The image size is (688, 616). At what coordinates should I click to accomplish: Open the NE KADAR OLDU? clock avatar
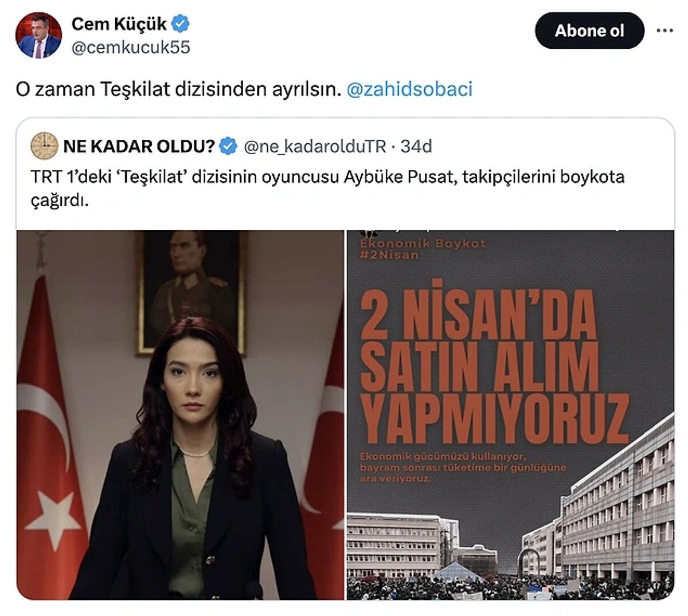pyautogui.click(x=44, y=146)
